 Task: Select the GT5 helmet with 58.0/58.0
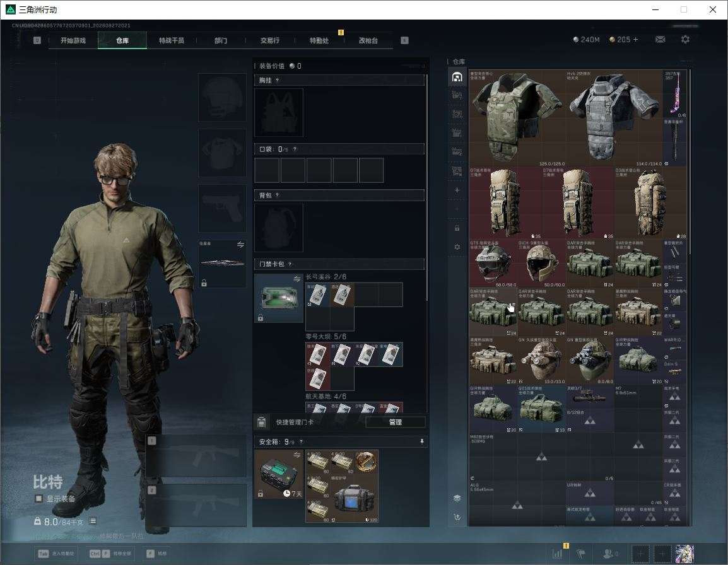493,263
